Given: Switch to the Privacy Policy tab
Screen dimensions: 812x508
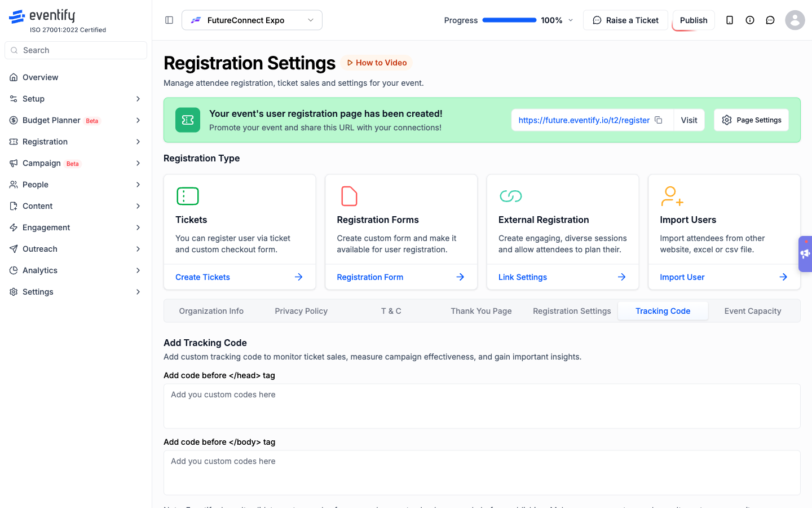Looking at the screenshot, I should [x=301, y=311].
